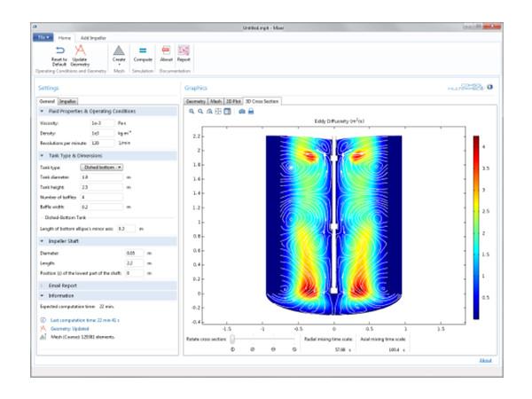Click the help icon near the COMSOL logo
Image resolution: width=532 pixels, height=399 pixels.
490,87
